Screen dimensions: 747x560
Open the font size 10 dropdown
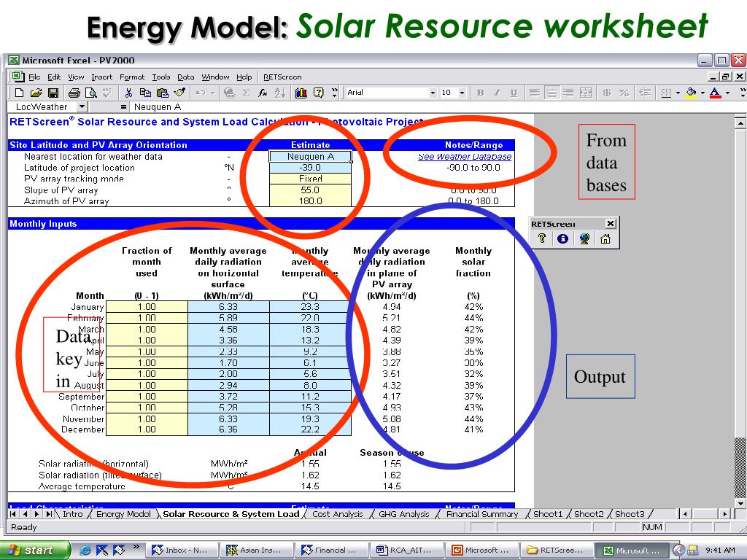(462, 93)
